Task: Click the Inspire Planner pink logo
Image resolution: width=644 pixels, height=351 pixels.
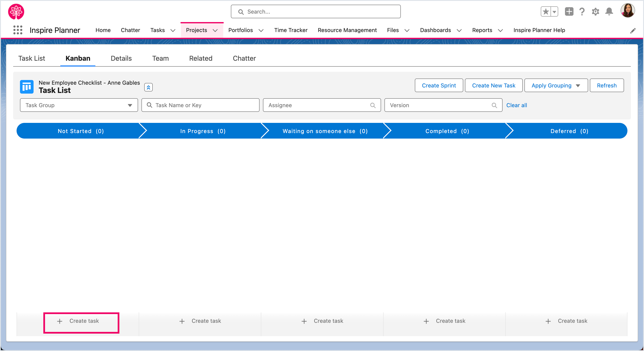Action: click(16, 11)
